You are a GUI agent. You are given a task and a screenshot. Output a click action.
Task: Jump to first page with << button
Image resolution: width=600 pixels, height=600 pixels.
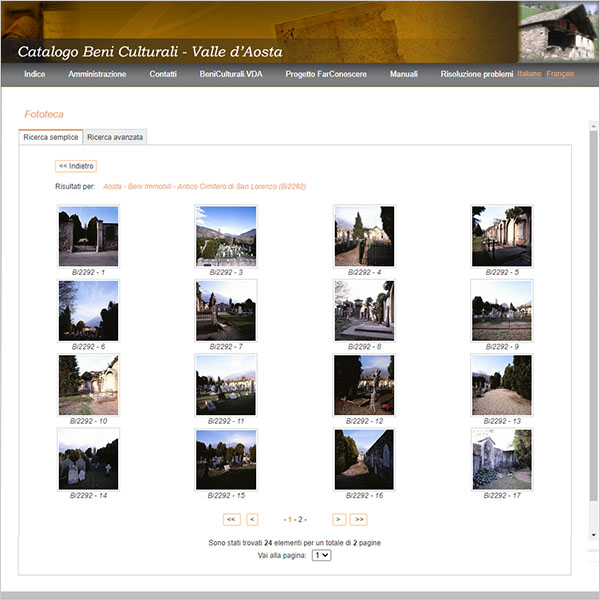[x=232, y=519]
